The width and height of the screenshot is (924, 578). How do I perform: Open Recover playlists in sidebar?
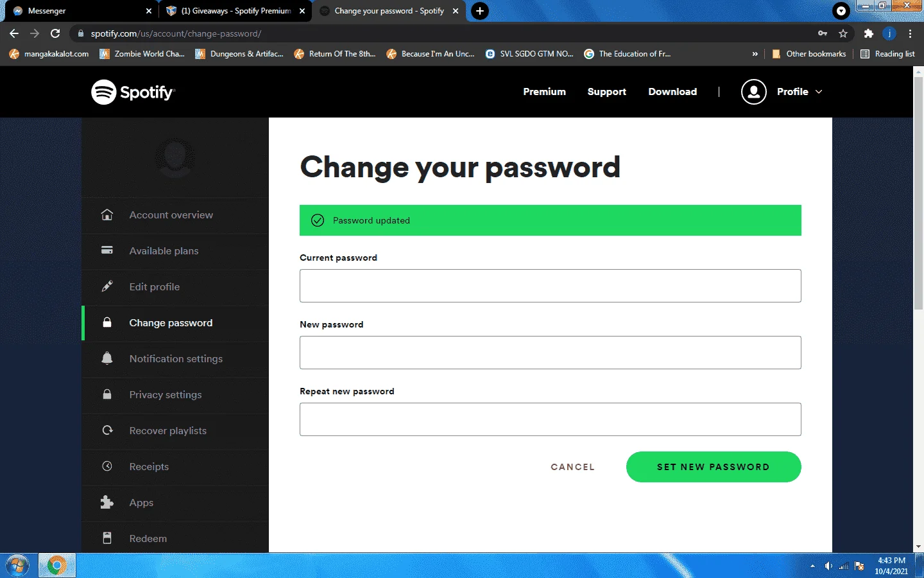pyautogui.click(x=168, y=431)
